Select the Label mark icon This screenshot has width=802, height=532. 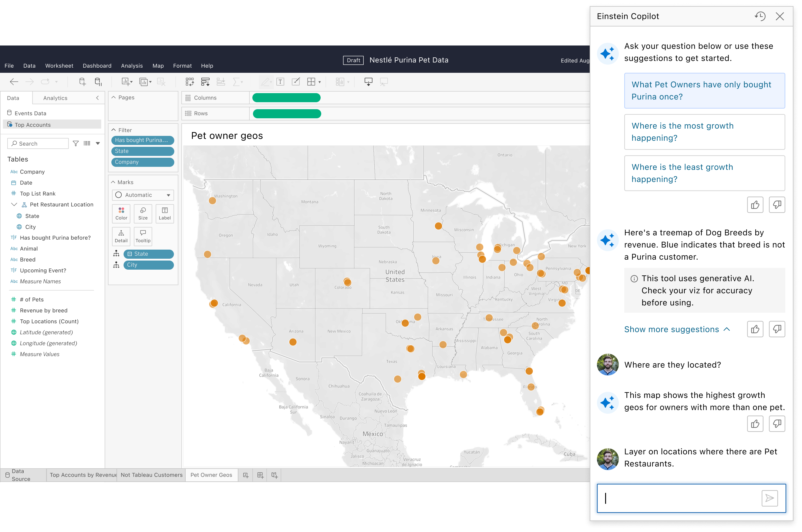pos(165,213)
